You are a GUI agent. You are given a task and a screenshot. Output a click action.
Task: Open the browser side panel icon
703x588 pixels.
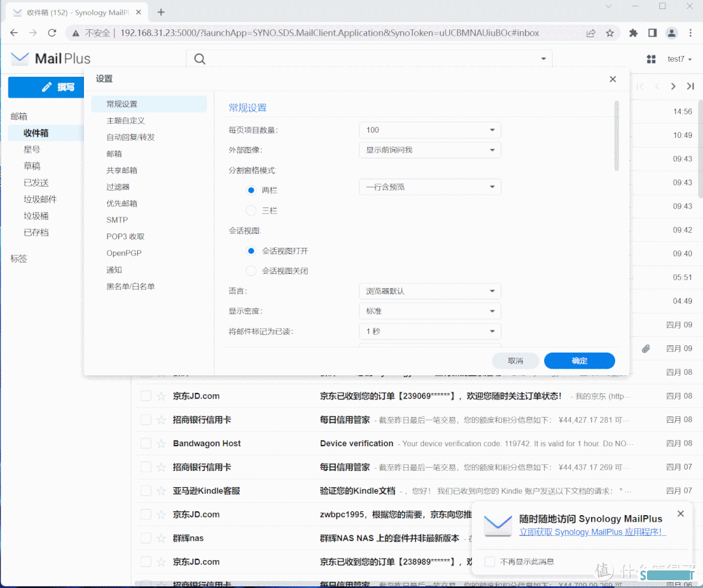652,33
